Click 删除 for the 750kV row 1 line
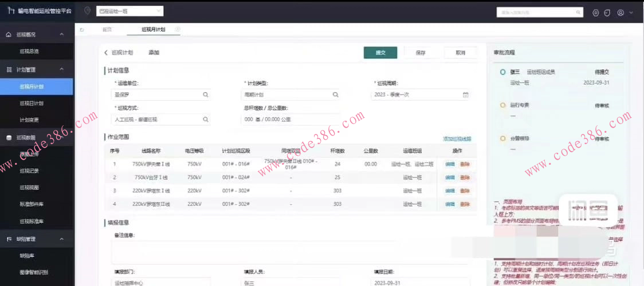This screenshot has height=286, width=644. pyautogui.click(x=465, y=164)
